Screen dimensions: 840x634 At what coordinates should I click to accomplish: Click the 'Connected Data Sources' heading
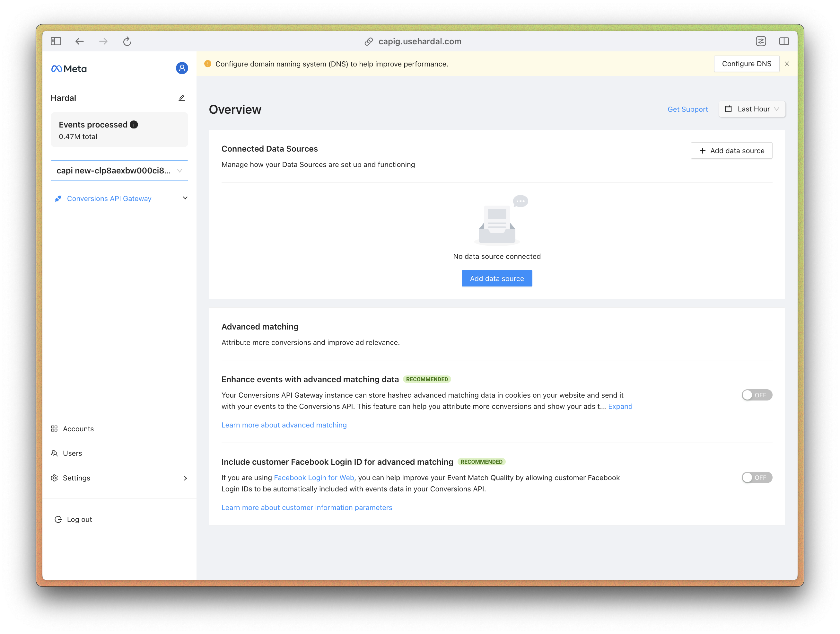click(x=270, y=149)
